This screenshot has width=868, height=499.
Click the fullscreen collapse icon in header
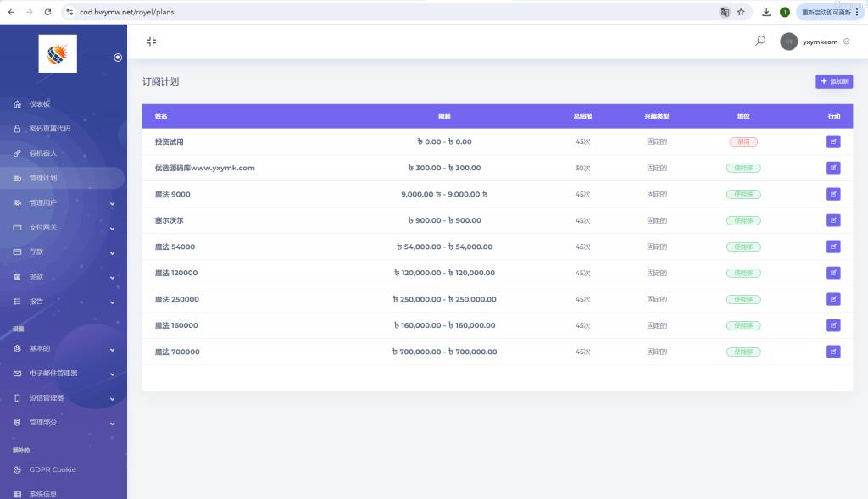pos(152,42)
